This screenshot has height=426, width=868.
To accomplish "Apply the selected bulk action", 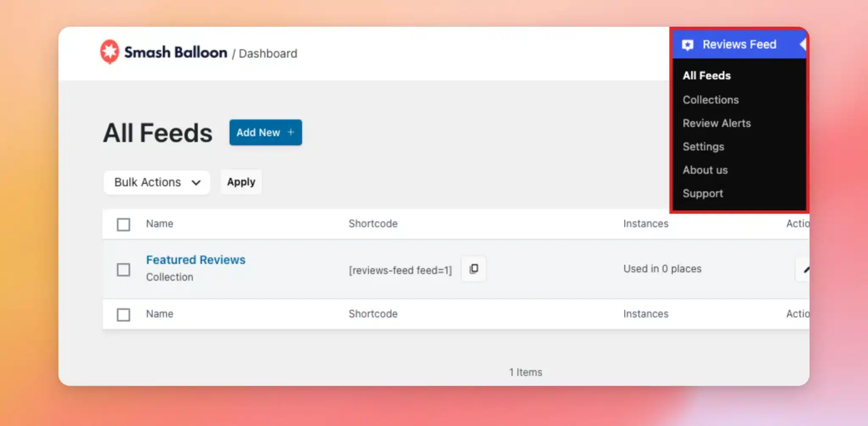I will click(x=241, y=182).
